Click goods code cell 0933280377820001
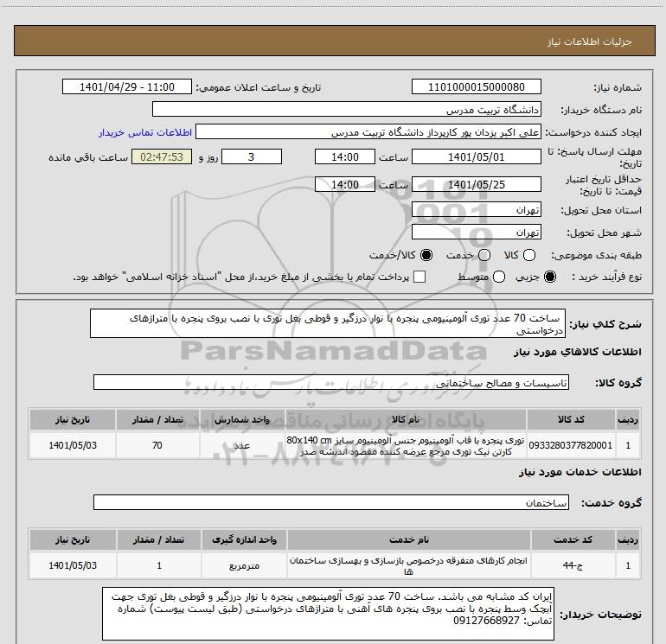Viewport: 666px width, 644px height. click(x=571, y=445)
